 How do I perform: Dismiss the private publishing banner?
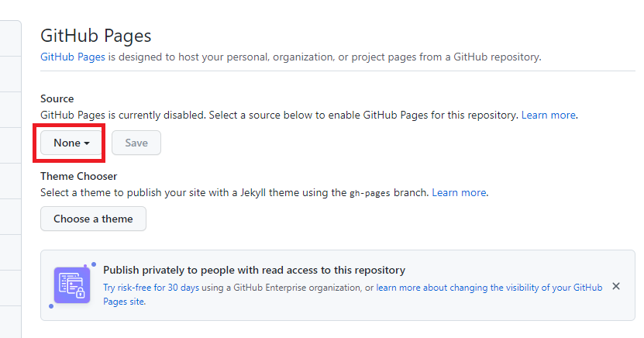[x=616, y=286]
